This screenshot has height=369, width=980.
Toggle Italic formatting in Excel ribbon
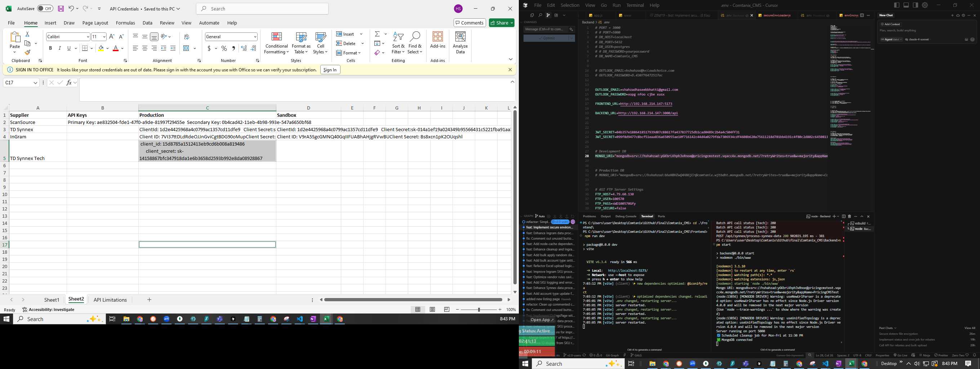click(x=60, y=48)
